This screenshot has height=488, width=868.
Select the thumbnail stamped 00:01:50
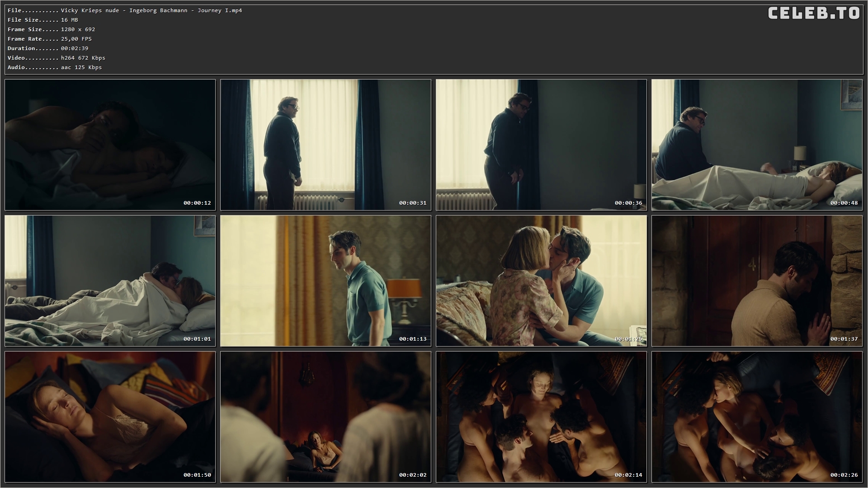pos(110,417)
